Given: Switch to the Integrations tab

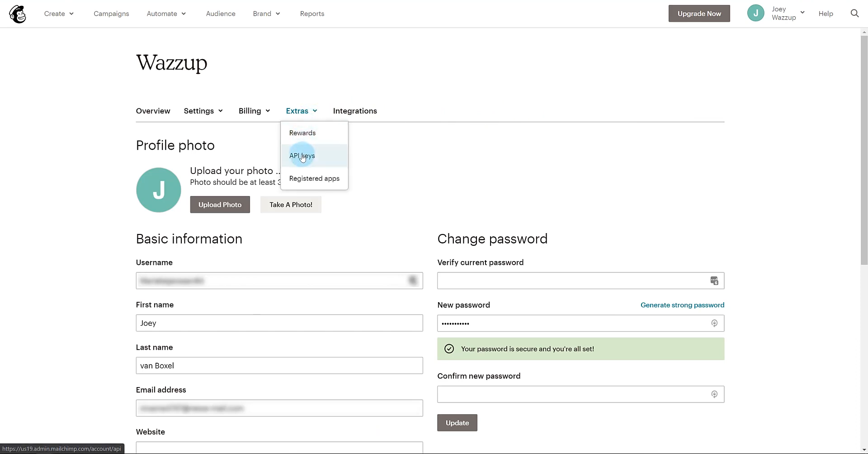Looking at the screenshot, I should 355,111.
